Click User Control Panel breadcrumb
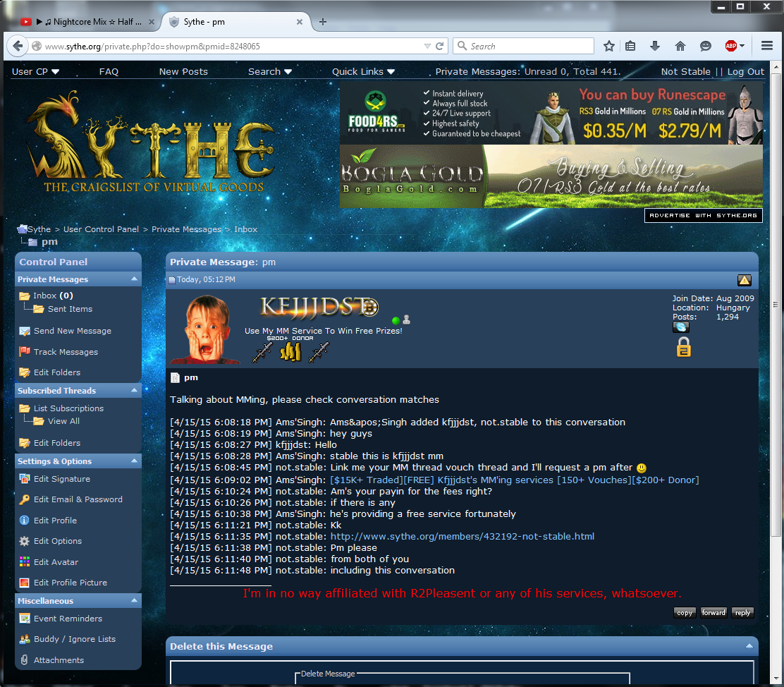The image size is (784, 687). (x=101, y=229)
